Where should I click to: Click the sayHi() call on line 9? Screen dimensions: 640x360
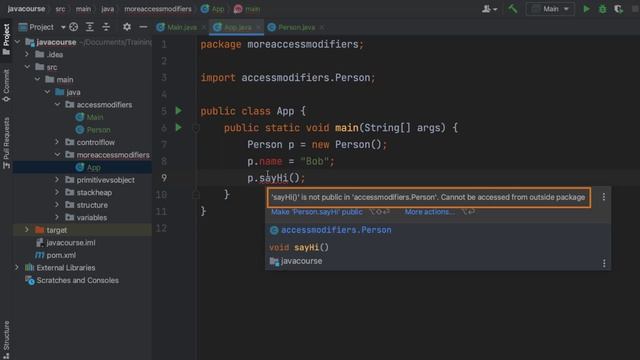click(x=280, y=178)
